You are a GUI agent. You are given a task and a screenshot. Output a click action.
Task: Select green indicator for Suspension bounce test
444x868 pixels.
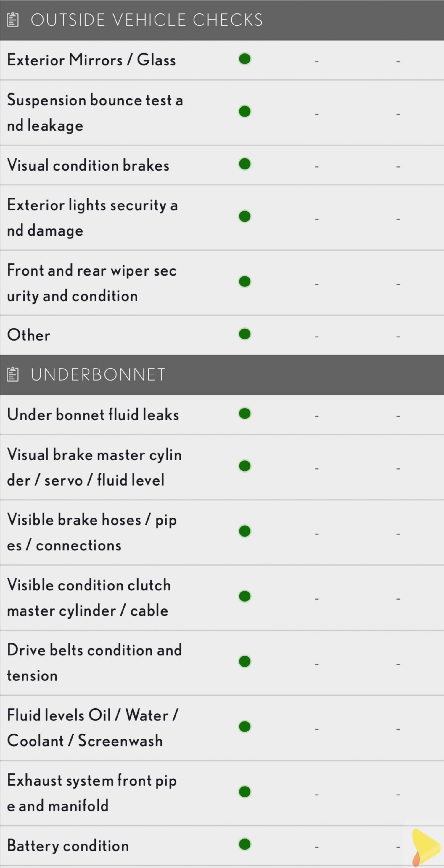pyautogui.click(x=245, y=111)
